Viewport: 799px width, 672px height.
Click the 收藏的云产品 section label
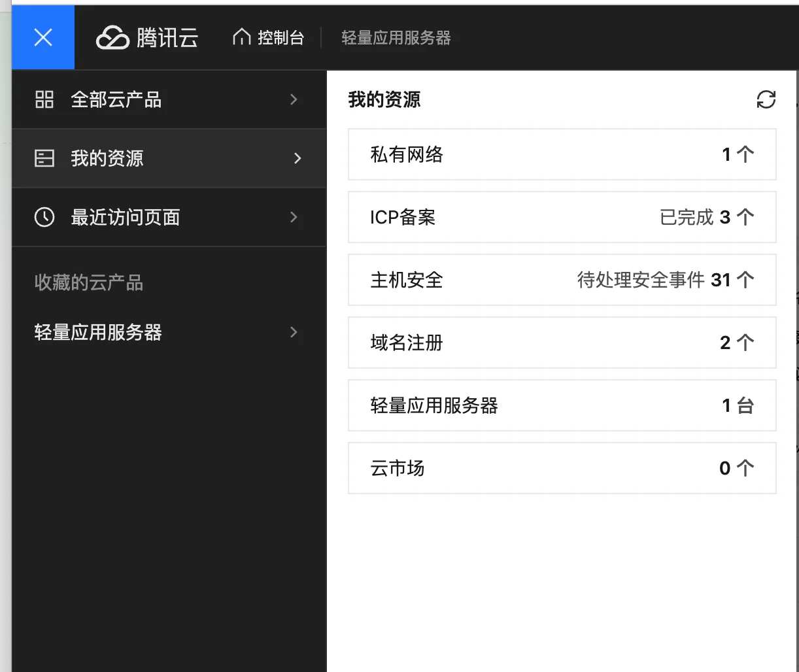coord(88,282)
